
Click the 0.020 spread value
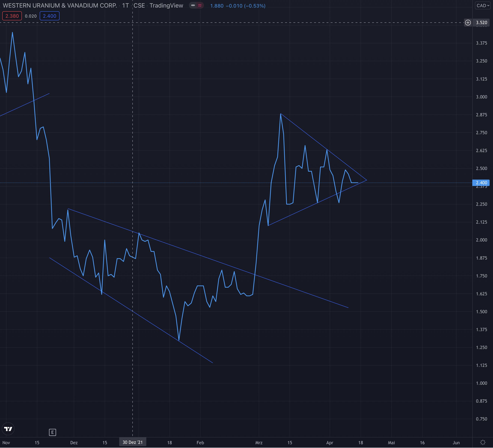coord(31,16)
